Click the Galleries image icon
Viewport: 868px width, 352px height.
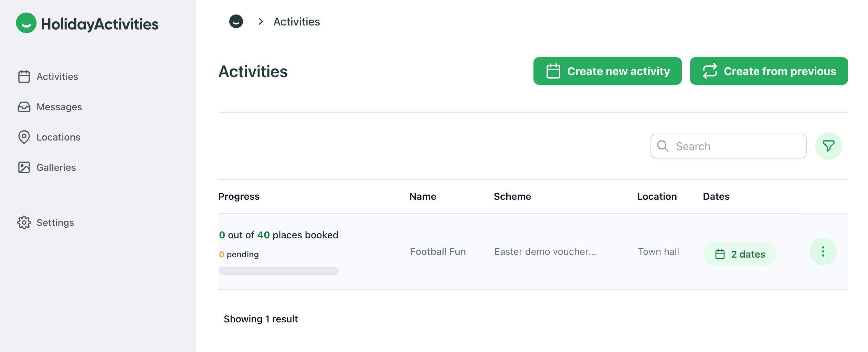(24, 167)
